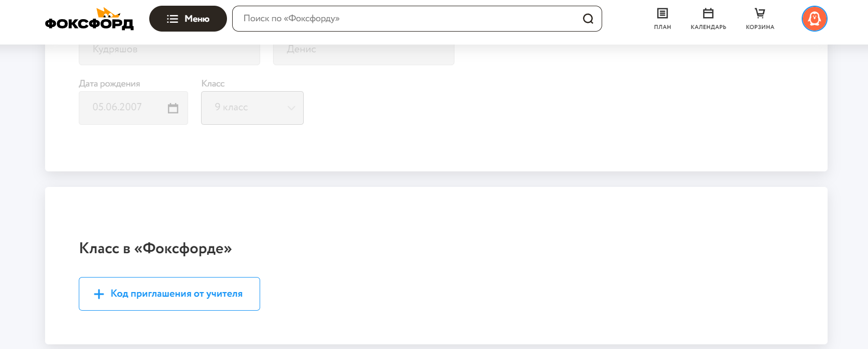Open the user profile avatar
868x349 pixels.
point(814,19)
